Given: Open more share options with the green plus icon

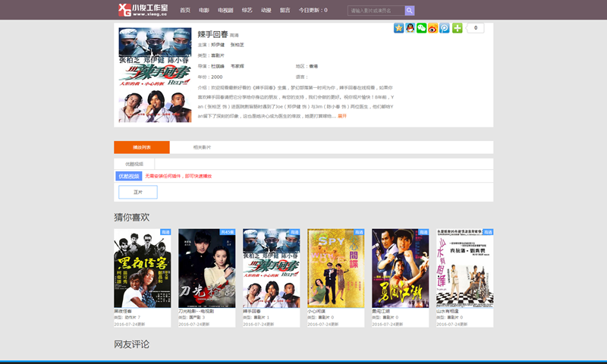Looking at the screenshot, I should 458,28.
